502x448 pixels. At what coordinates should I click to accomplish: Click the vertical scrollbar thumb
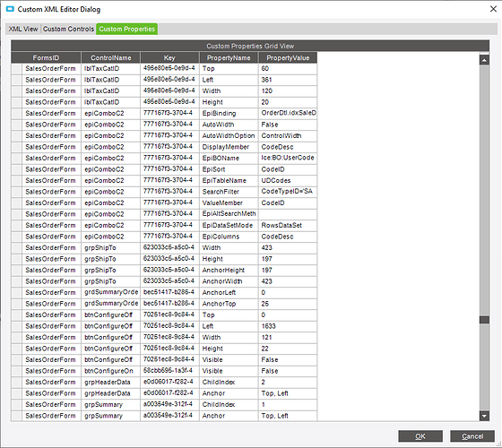[484, 320]
